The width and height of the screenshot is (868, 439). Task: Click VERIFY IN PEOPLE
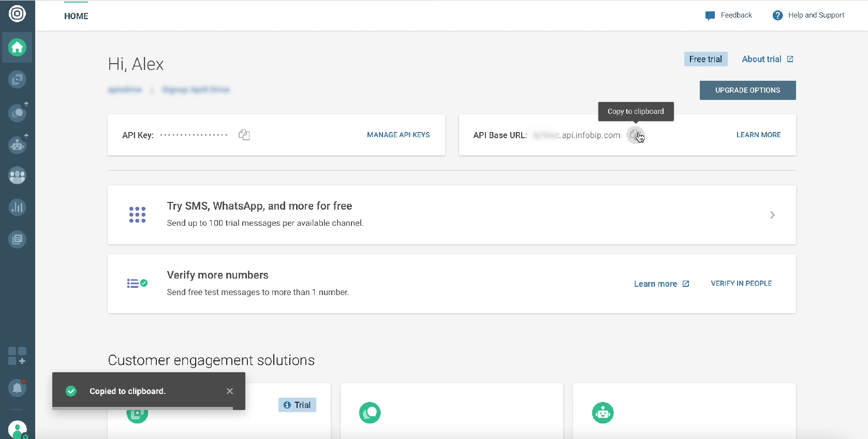point(741,283)
